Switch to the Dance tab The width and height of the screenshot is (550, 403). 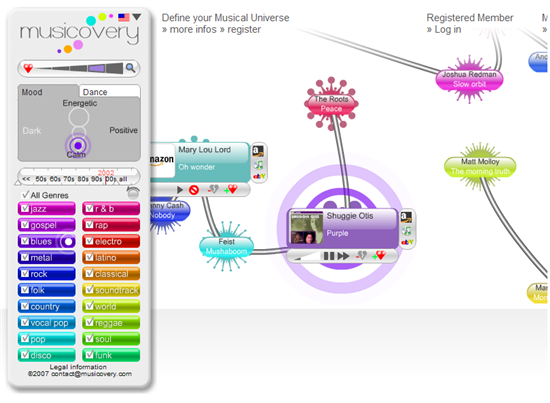(x=109, y=92)
